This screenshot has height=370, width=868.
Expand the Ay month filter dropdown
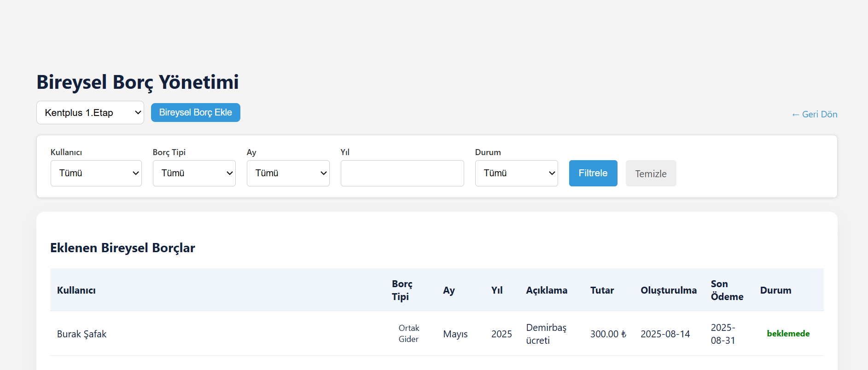[288, 173]
